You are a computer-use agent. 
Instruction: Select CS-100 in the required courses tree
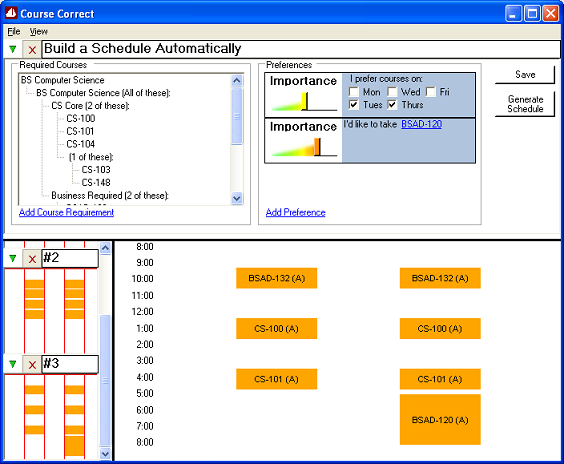tap(81, 118)
